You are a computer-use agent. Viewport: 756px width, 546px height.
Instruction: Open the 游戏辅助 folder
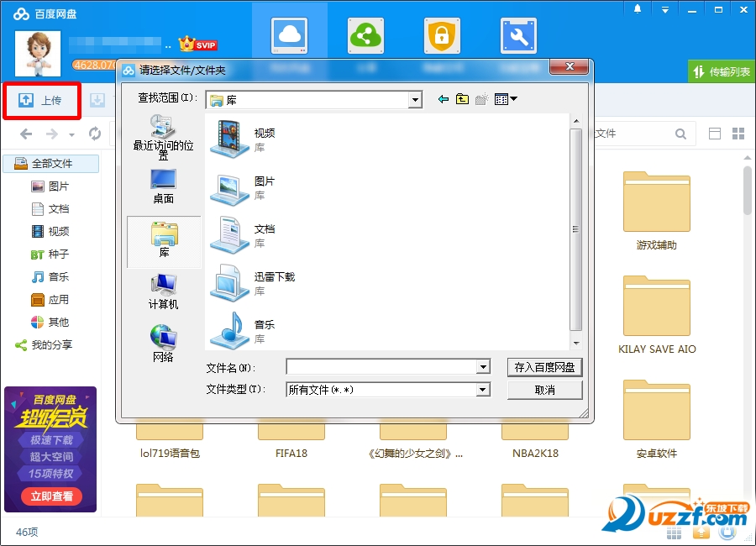tap(657, 212)
